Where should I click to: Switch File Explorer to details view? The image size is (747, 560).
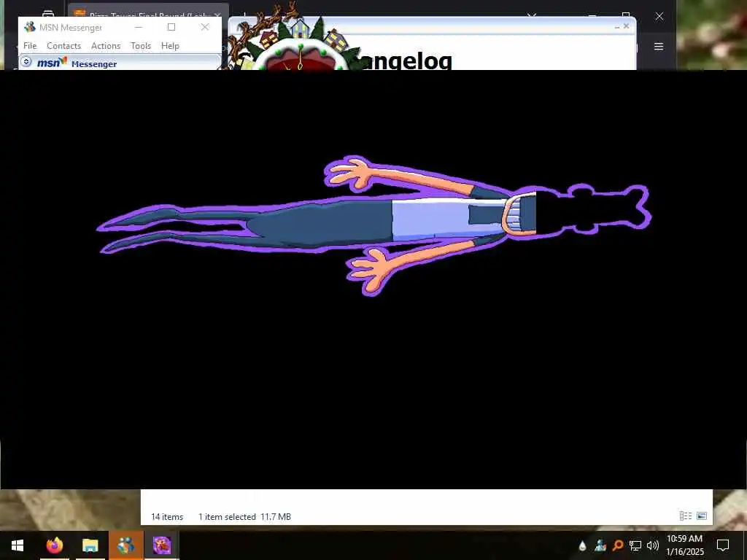click(x=686, y=516)
